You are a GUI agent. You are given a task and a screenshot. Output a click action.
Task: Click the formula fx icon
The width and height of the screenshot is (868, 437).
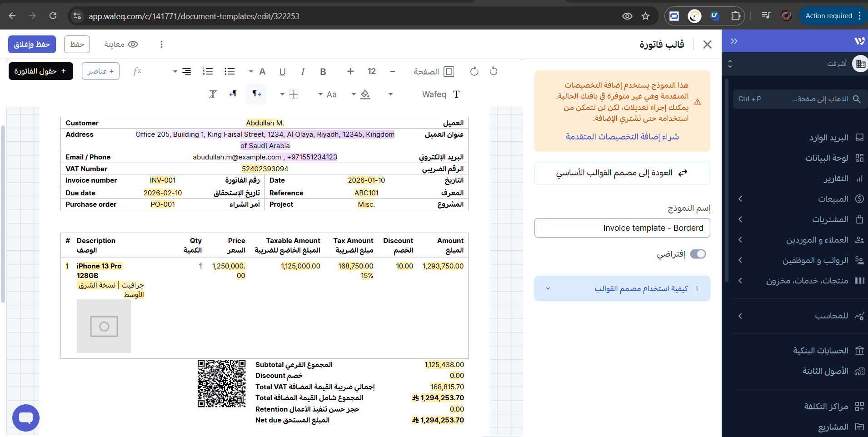tap(137, 71)
